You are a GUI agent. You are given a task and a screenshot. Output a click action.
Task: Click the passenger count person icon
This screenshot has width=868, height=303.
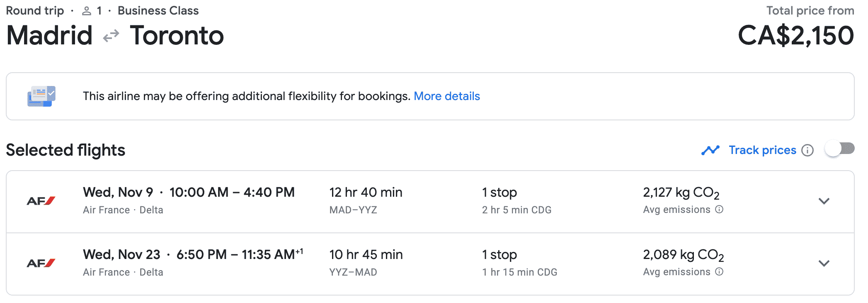pos(87,11)
